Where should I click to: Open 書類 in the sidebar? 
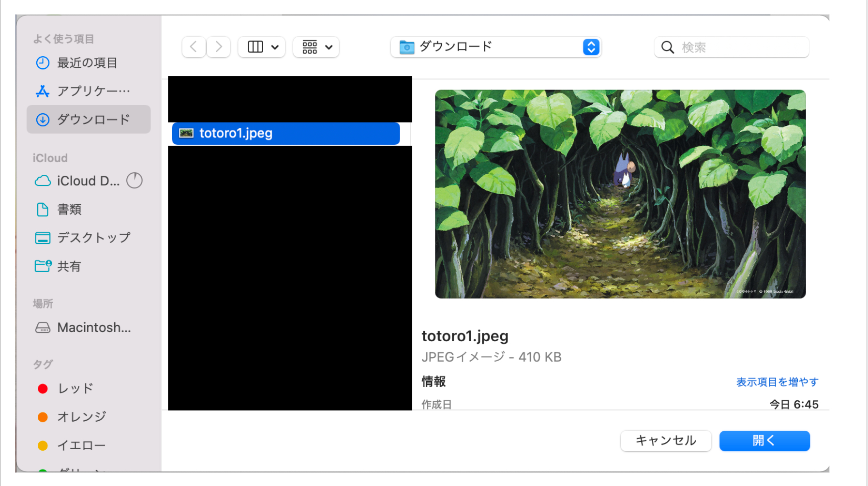[x=89, y=210]
